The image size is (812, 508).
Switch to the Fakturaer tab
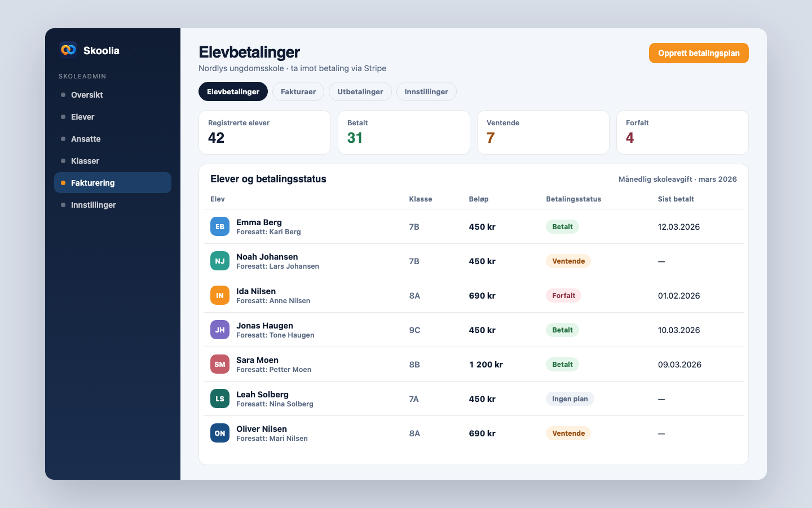coord(298,91)
